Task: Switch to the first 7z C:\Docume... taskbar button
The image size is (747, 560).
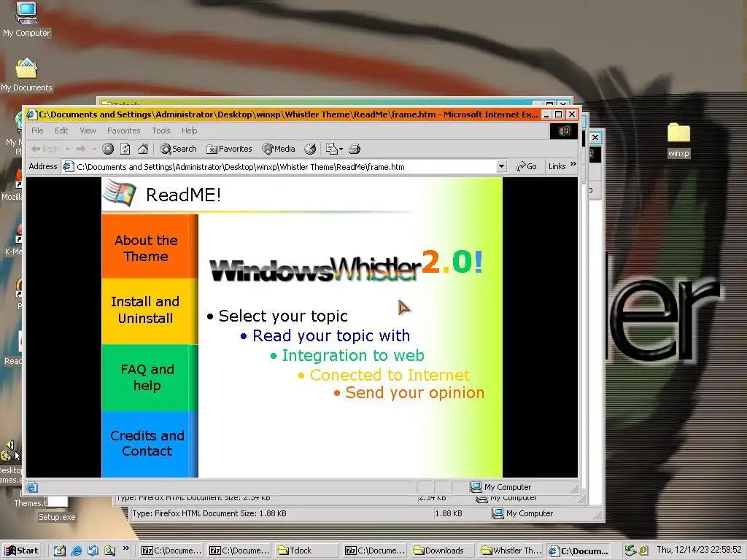Action: click(173, 551)
